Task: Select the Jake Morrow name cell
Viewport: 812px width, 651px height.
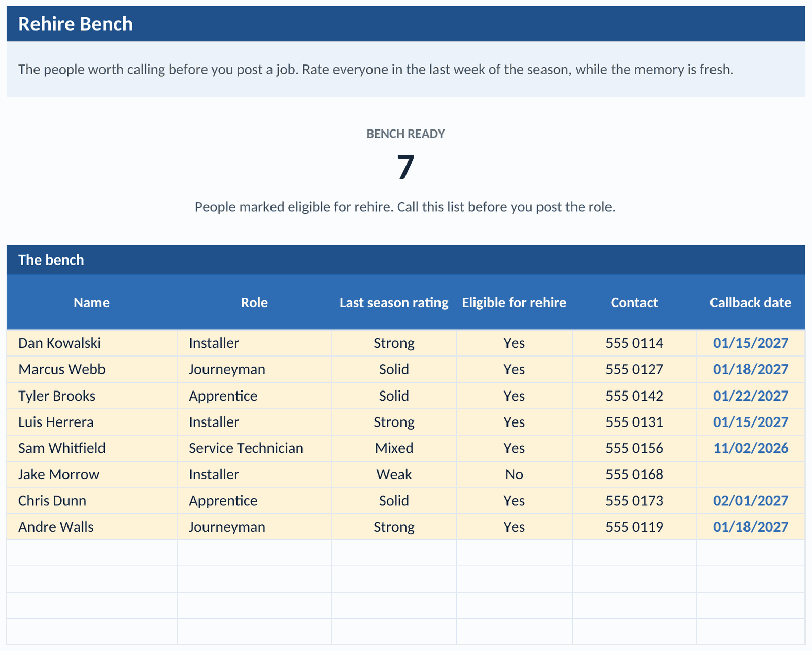Action: 92,474
